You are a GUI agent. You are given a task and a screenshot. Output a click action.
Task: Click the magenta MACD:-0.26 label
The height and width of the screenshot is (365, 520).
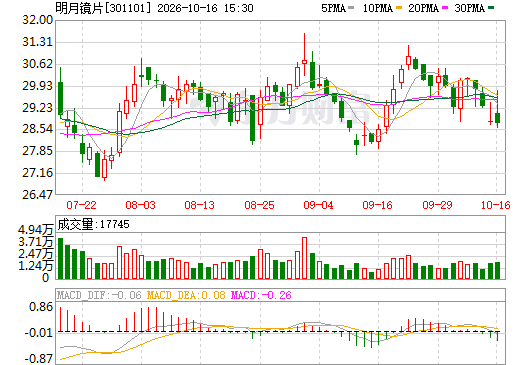[261, 295]
